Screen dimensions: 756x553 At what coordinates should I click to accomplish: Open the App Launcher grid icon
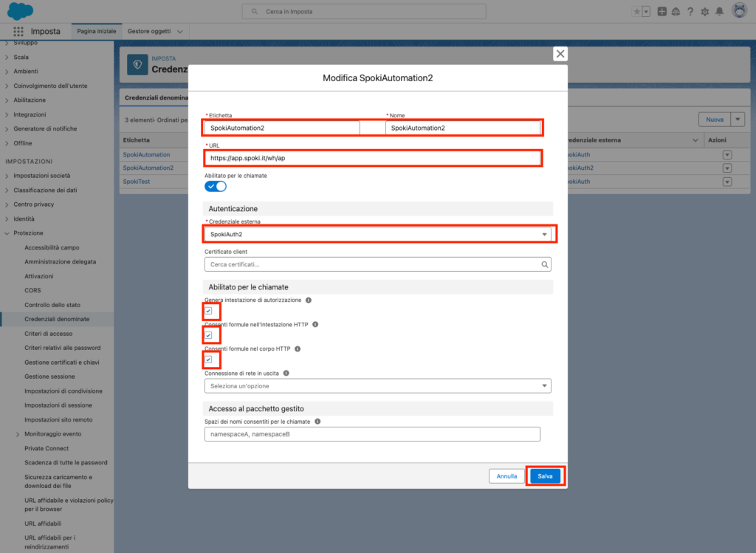[18, 32]
